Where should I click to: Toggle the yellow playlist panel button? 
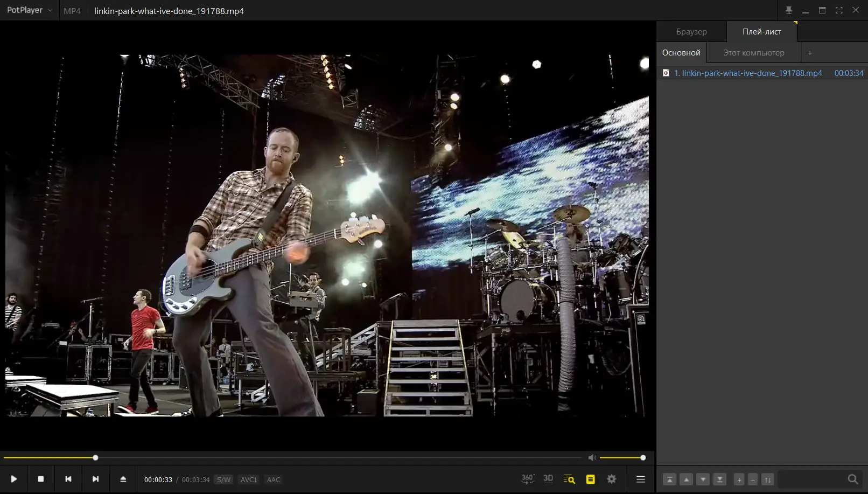pos(591,479)
